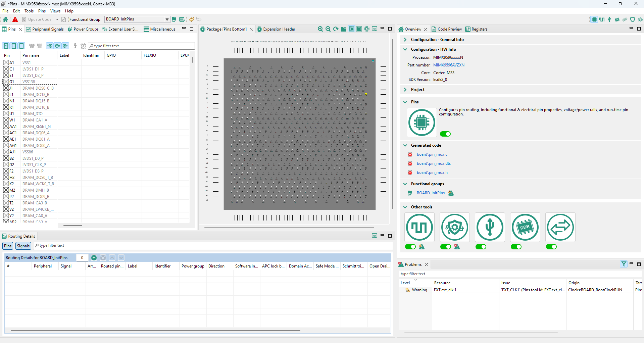Zoom in on the package view

[320, 29]
